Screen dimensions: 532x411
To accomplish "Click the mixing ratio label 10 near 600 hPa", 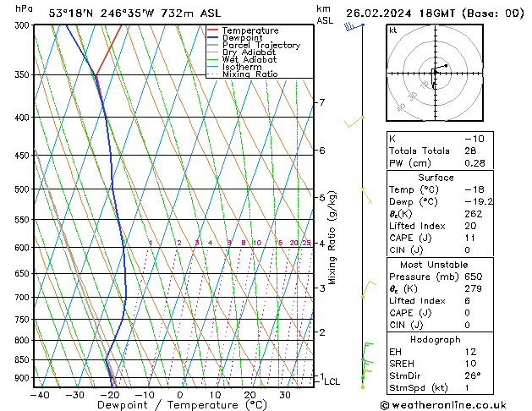I will click(x=257, y=243).
